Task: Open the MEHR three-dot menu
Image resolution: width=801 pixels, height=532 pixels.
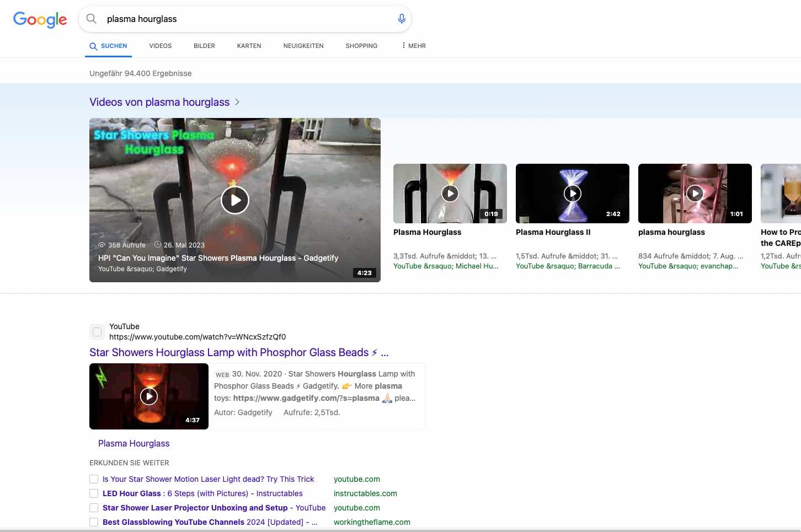Action: (x=414, y=46)
